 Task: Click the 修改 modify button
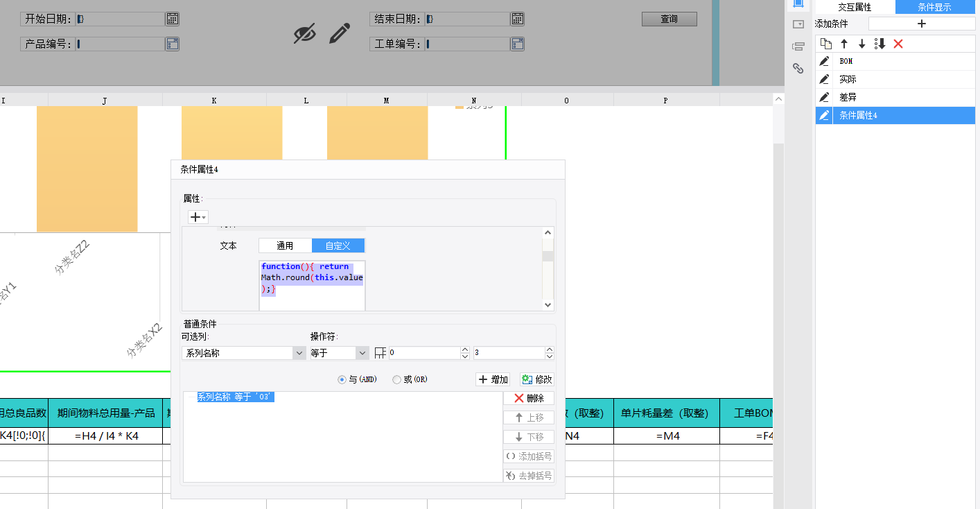[537, 379]
